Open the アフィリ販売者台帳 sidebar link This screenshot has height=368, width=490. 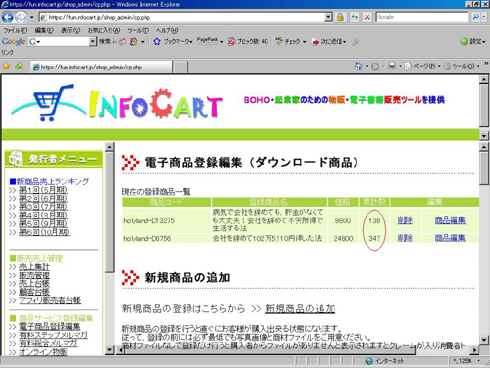[50, 300]
